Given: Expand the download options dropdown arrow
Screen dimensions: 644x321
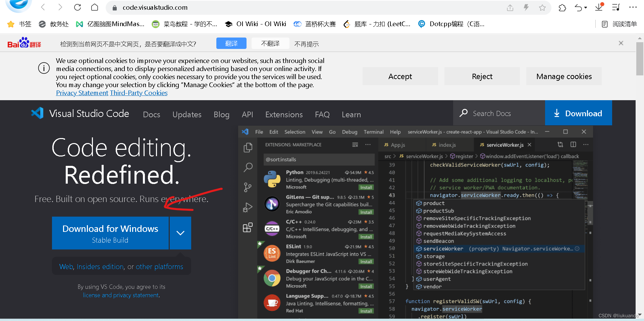Looking at the screenshot, I should [x=180, y=233].
